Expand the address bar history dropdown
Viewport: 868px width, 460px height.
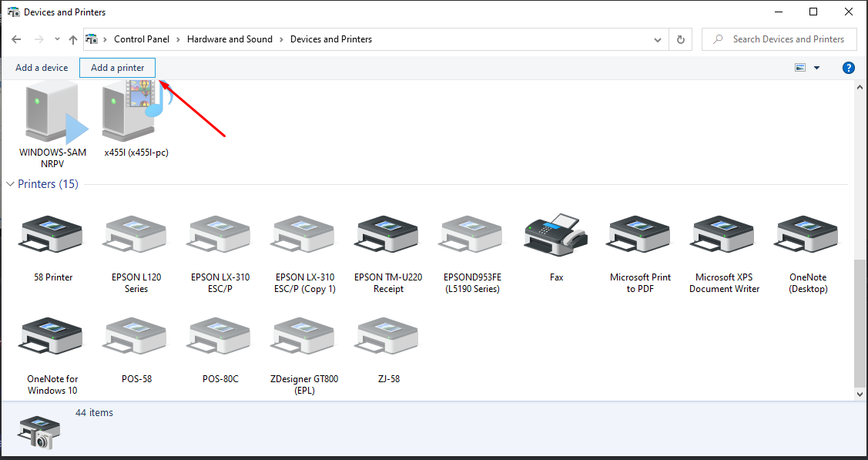coord(657,39)
